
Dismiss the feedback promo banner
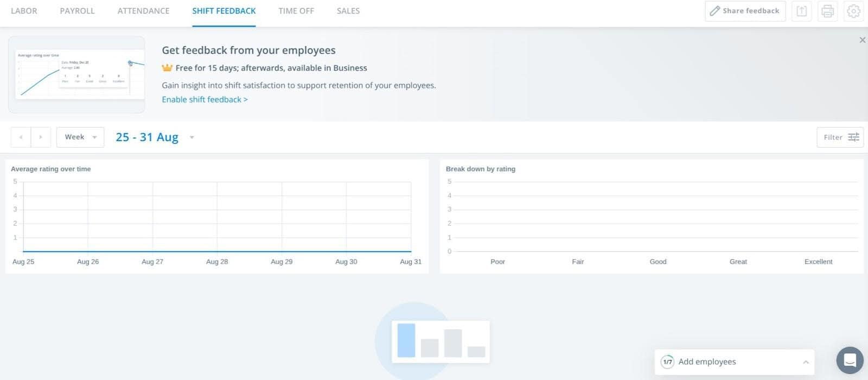click(x=862, y=40)
